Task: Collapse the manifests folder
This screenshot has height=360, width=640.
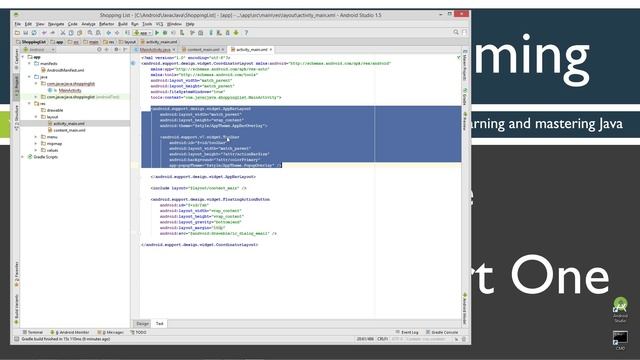Action: coord(30,64)
